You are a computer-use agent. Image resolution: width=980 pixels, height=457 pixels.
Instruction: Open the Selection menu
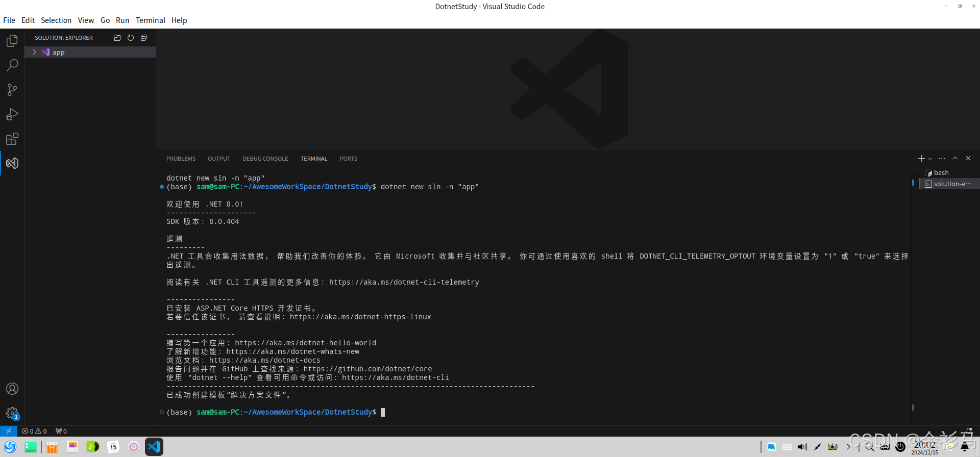56,20
